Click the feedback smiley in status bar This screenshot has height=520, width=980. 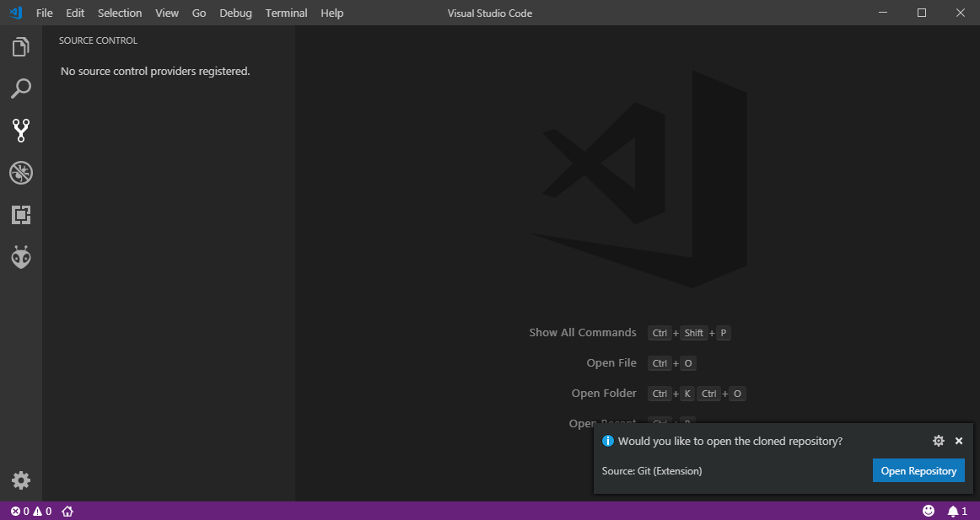pyautogui.click(x=929, y=511)
